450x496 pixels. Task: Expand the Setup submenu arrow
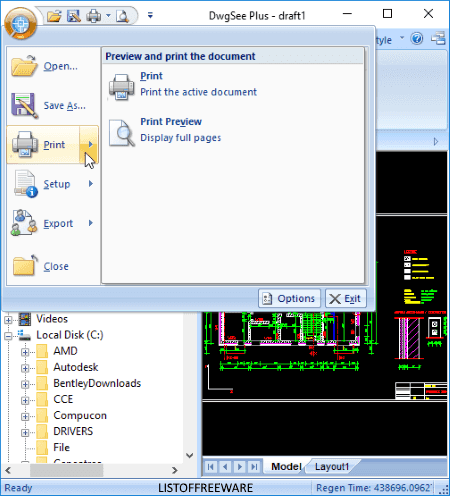click(90, 184)
